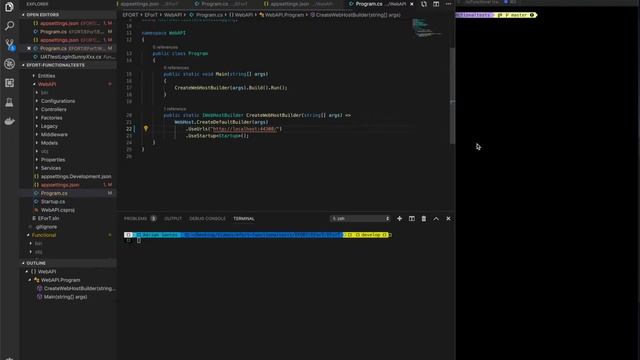The image size is (640, 360).
Task: Click the WebAPI.Program breadcrumb
Action: 284,15
